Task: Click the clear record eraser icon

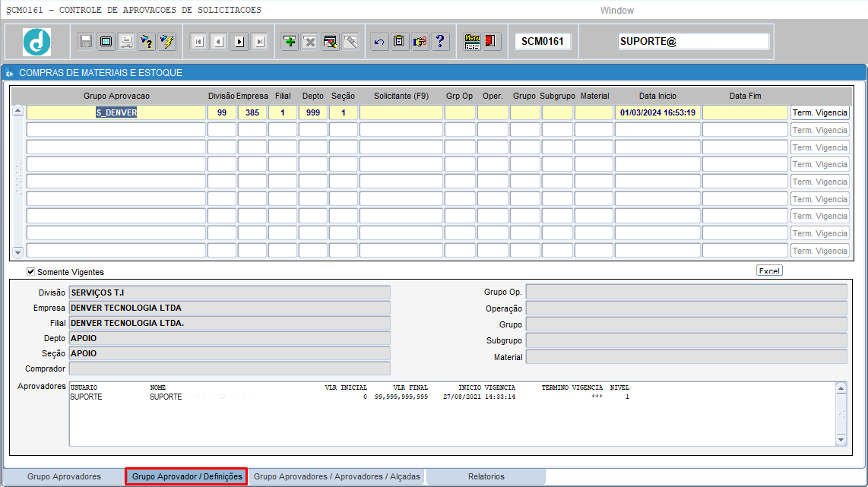Action: 331,42
